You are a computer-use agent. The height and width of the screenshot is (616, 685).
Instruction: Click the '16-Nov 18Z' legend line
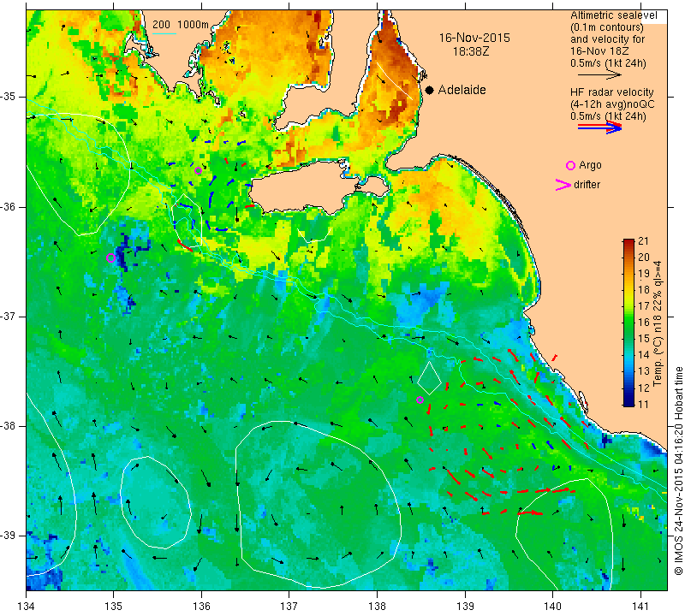click(599, 51)
